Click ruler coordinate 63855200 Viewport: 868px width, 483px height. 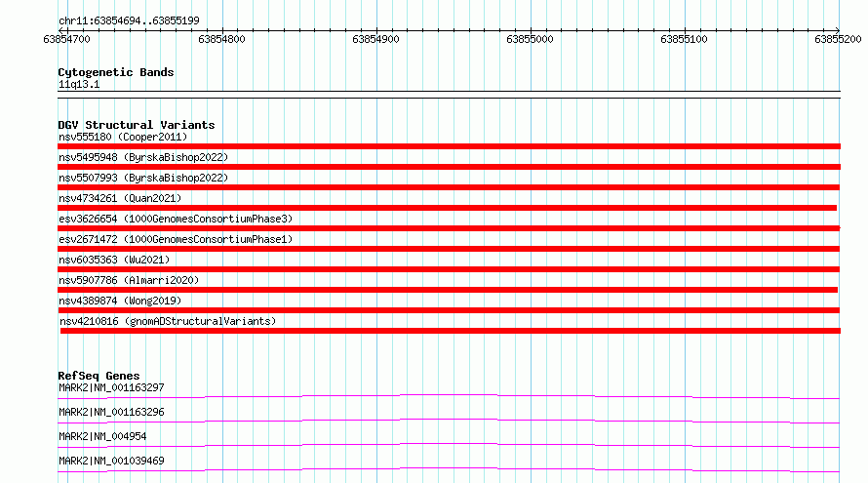[x=838, y=39]
